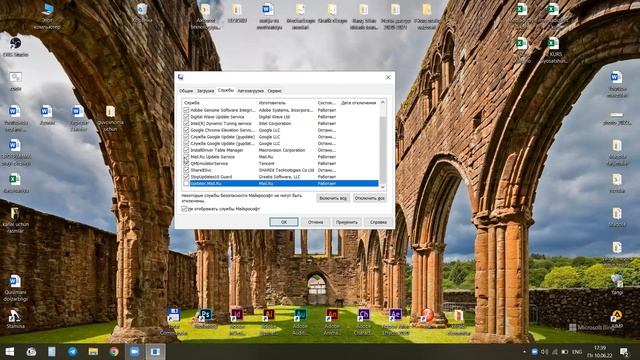This screenshot has width=640, height=360.
Task: Uncheck Mail.Ru Update Service
Action: point(186,157)
